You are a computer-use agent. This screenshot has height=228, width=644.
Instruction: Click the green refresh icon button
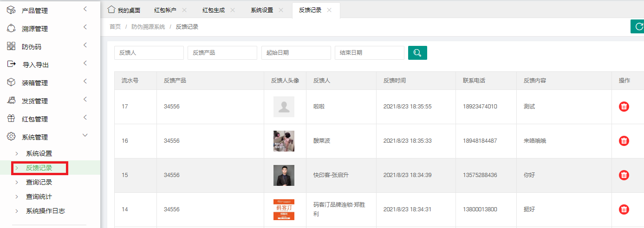click(x=637, y=27)
